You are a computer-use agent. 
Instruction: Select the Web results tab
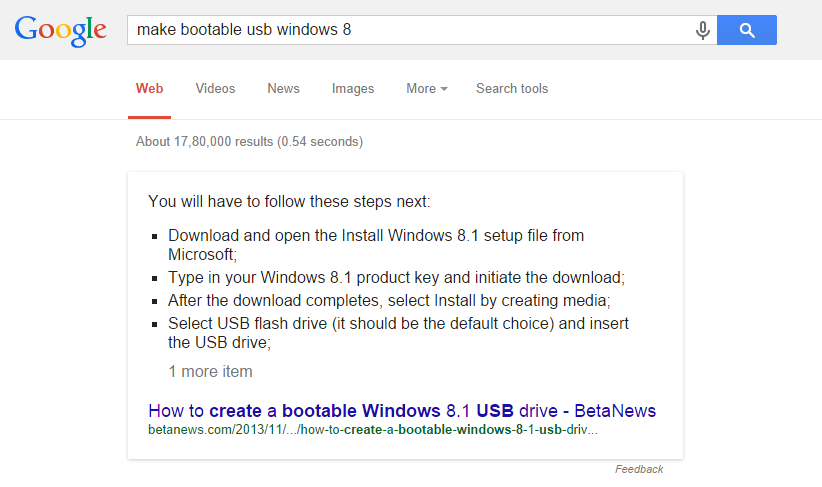point(150,89)
